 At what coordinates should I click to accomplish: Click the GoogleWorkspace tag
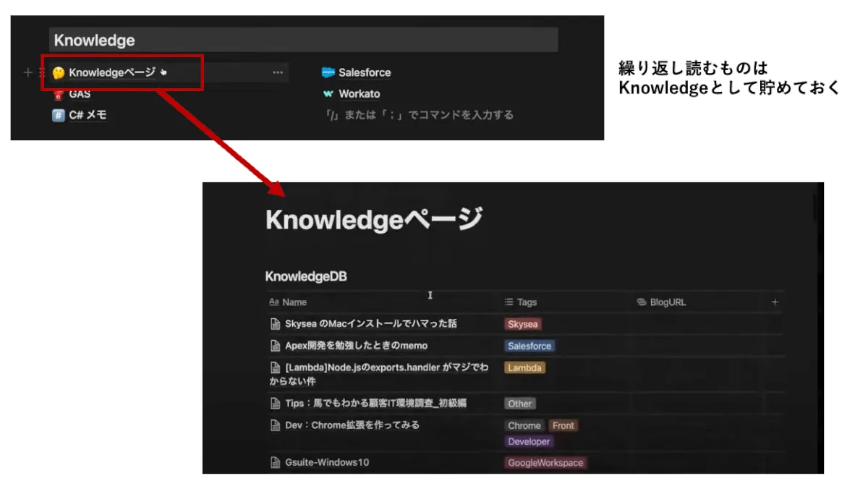tap(545, 463)
